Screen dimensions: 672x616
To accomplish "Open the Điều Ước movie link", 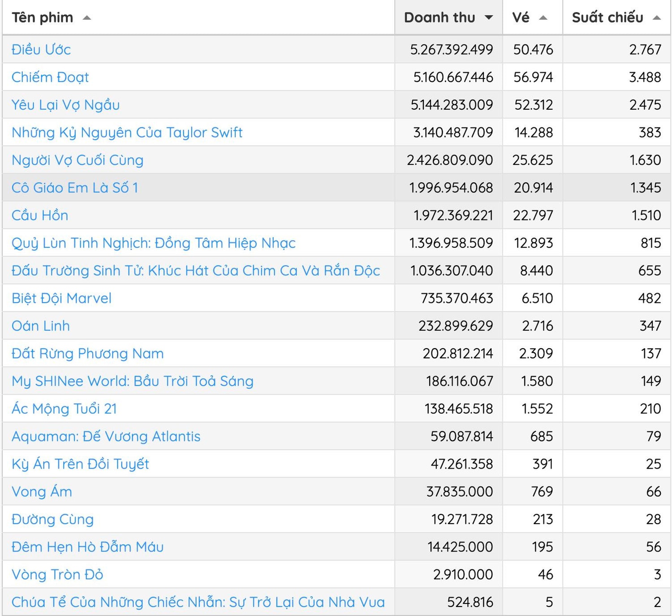I will point(41,49).
